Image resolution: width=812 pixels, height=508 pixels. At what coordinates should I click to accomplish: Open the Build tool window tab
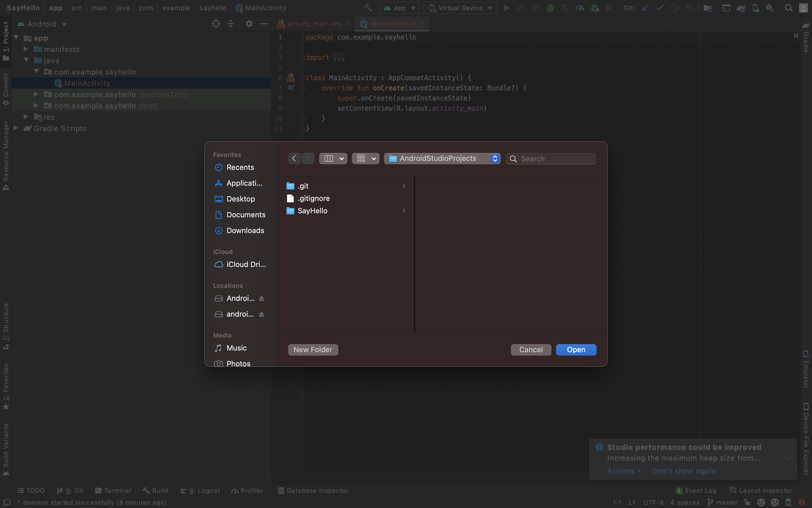click(155, 491)
